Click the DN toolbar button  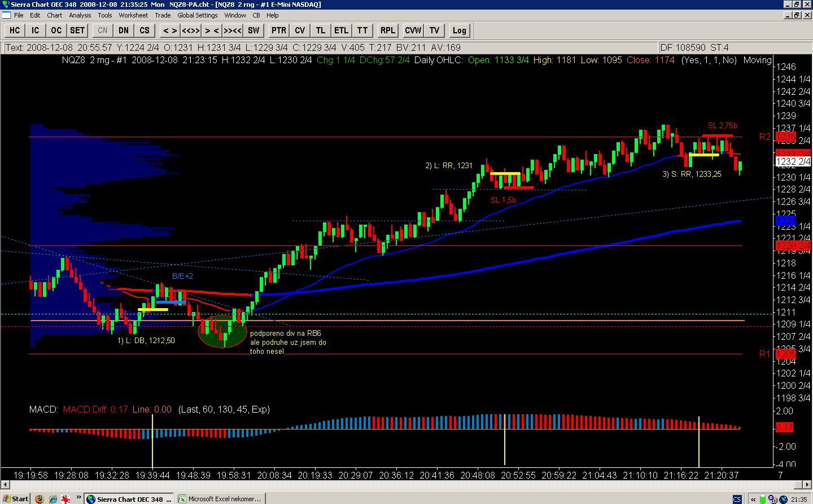click(124, 30)
